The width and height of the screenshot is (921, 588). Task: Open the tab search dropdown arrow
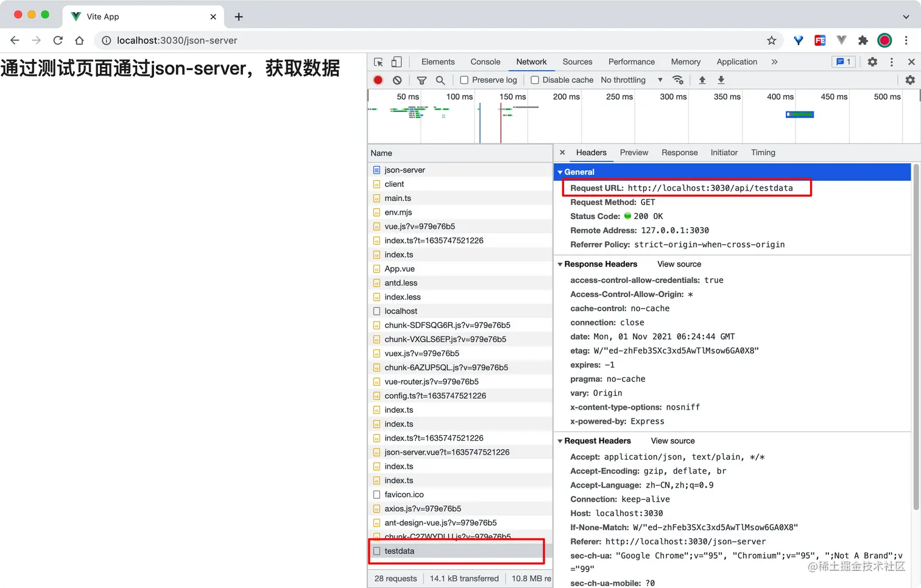pos(906,16)
